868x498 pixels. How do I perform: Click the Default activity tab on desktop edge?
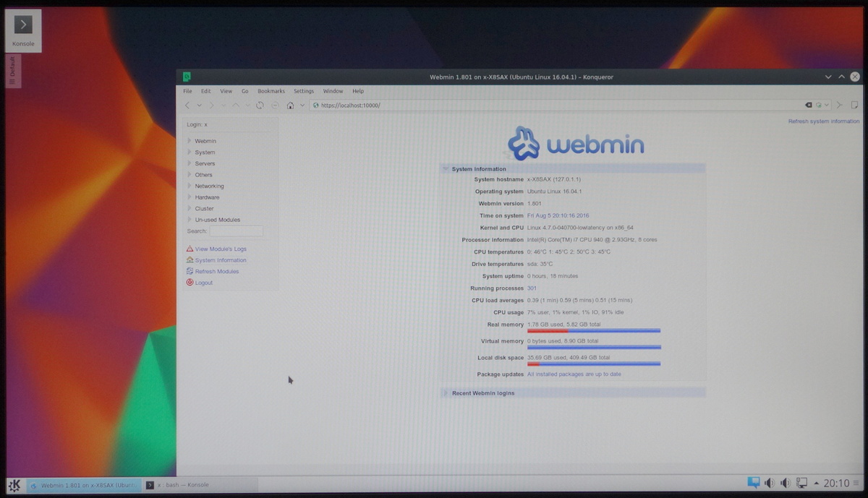[12, 71]
